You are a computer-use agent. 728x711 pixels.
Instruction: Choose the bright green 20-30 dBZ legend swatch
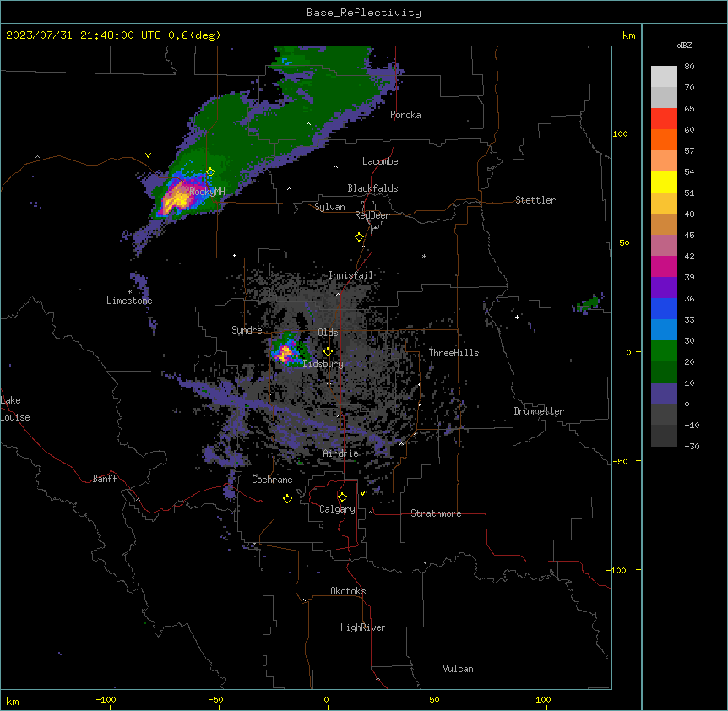tap(664, 351)
